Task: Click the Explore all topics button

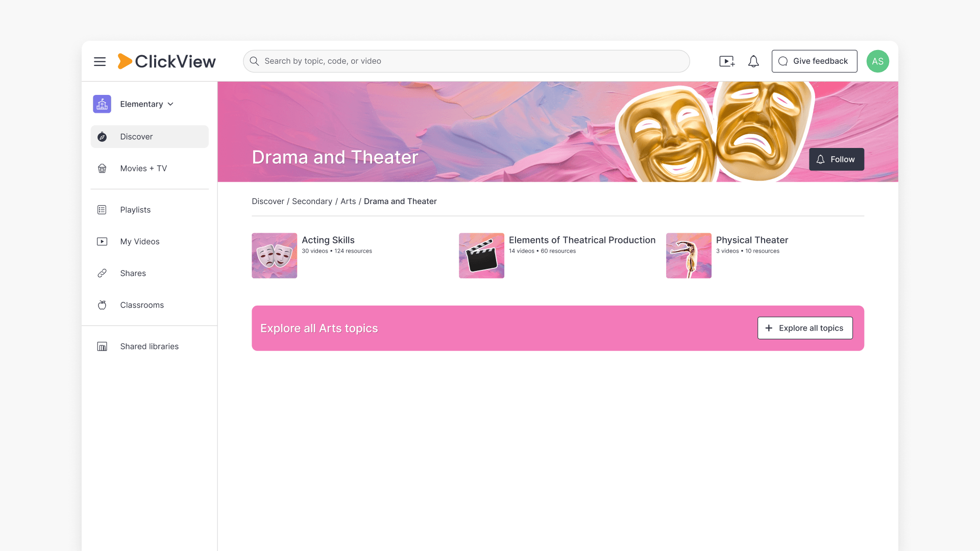Action: [x=805, y=328]
